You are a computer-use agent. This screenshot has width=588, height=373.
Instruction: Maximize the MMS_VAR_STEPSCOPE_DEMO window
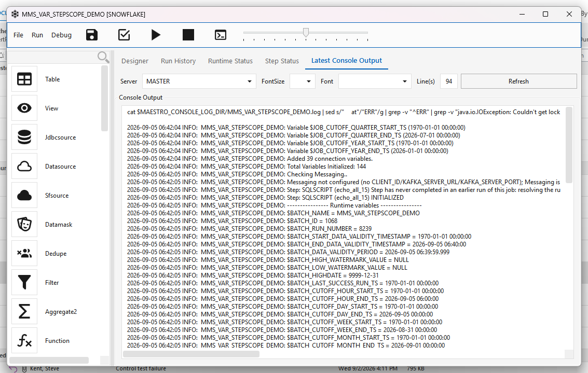tap(545, 14)
